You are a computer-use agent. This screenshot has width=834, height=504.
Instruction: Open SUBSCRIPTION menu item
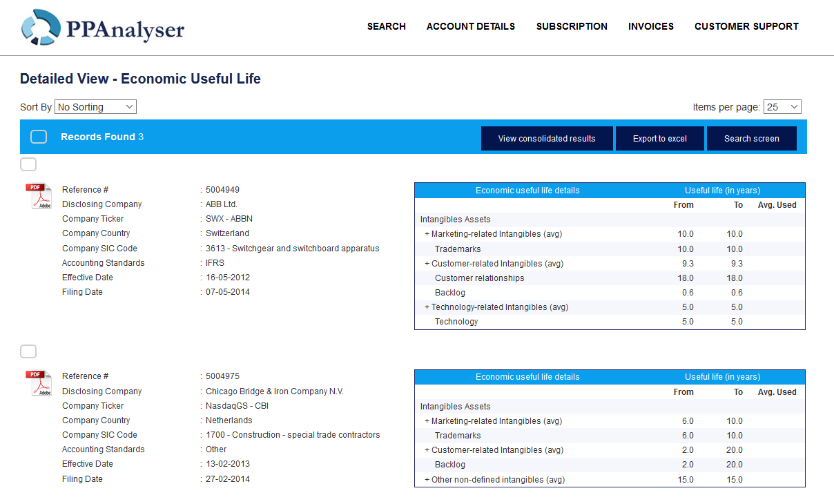[572, 26]
